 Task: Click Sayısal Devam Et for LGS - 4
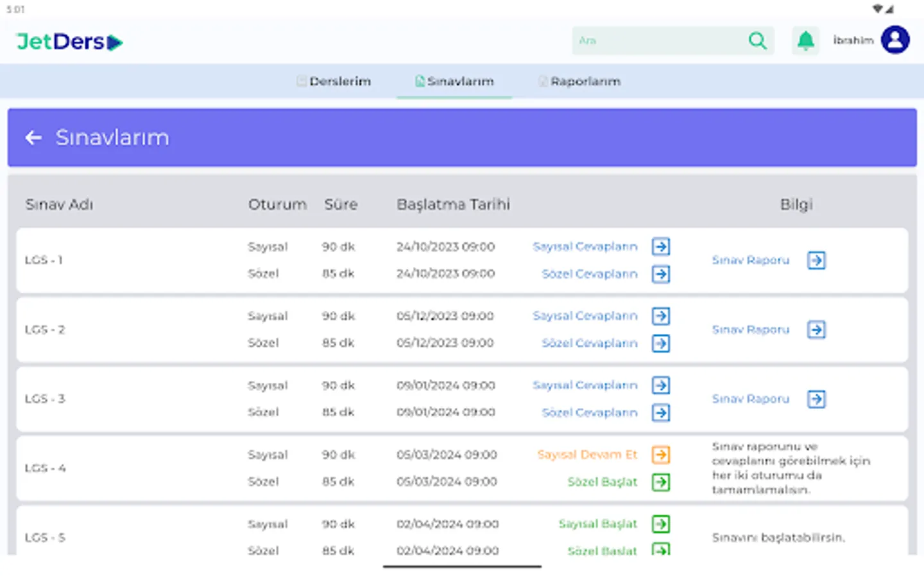587,454
